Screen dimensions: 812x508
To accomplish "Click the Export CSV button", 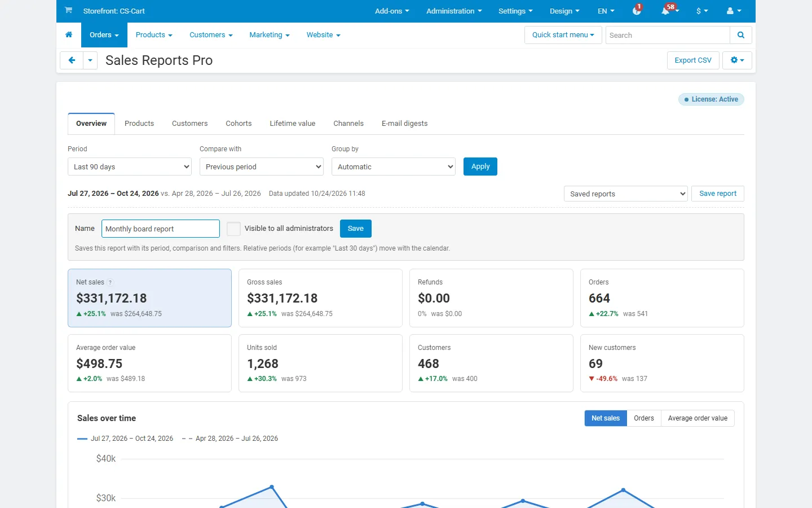I will pyautogui.click(x=693, y=60).
